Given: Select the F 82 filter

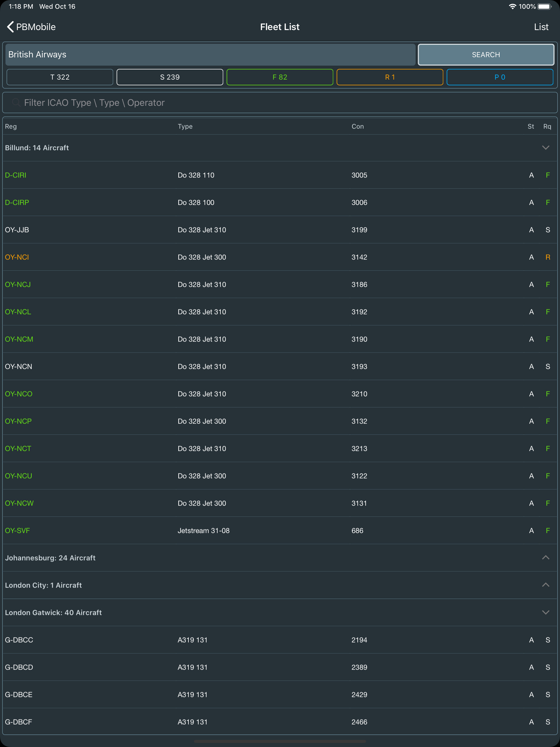Looking at the screenshot, I should 280,77.
